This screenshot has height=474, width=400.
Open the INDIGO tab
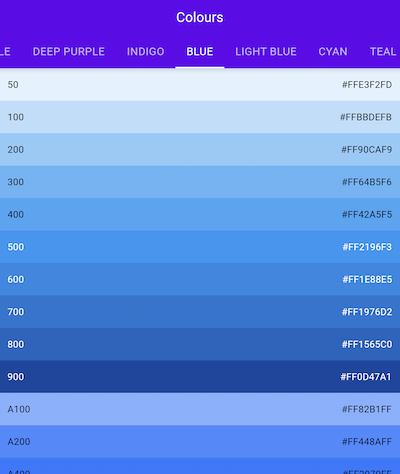click(146, 52)
